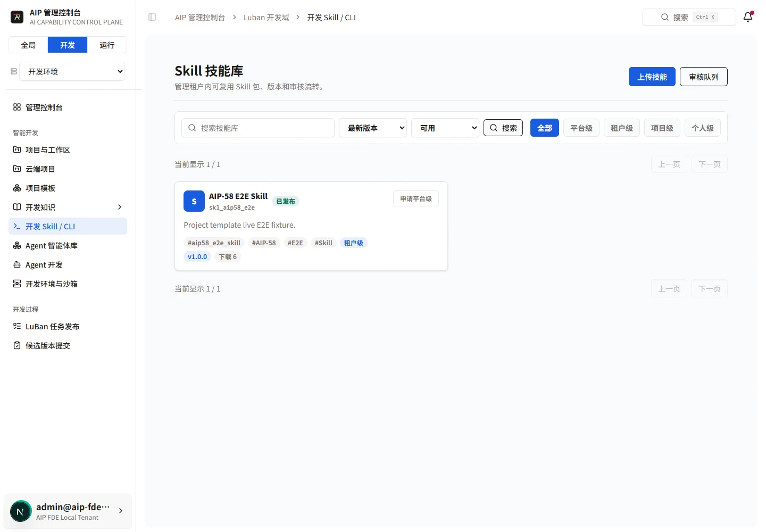The image size is (766, 532).
Task: Click the Agent 智能体库 icon
Action: [17, 245]
